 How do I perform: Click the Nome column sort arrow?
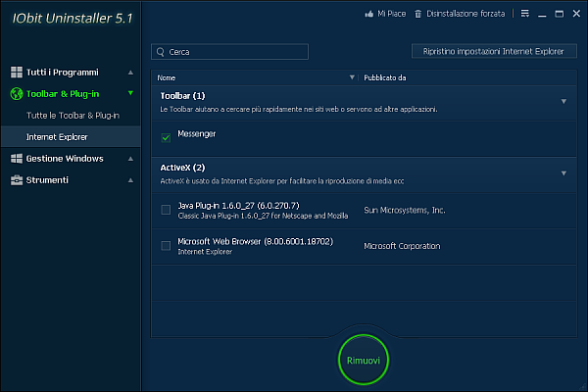click(x=352, y=77)
